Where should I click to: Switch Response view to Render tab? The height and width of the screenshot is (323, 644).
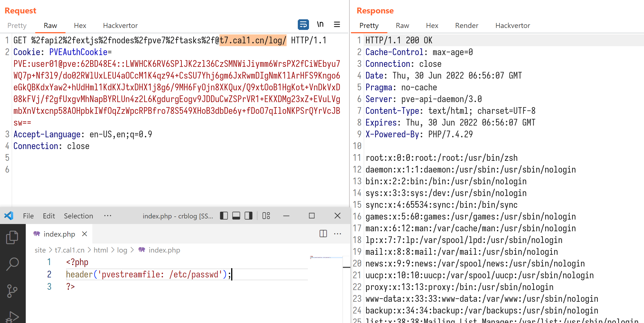[x=467, y=25]
